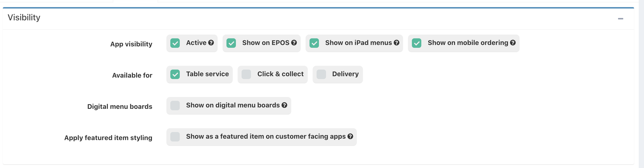The width and height of the screenshot is (644, 168).
Task: Uncheck the Active checkbox
Action: coord(175,43)
